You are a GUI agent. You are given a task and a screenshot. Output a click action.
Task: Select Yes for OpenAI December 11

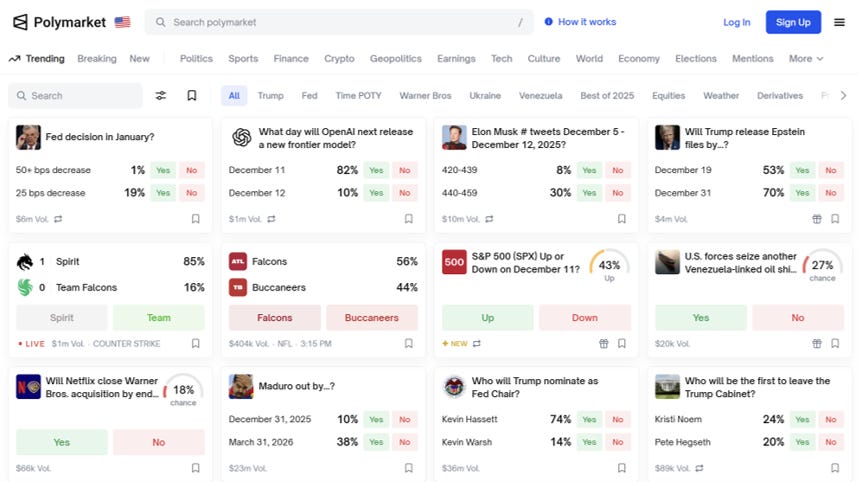[x=376, y=170]
